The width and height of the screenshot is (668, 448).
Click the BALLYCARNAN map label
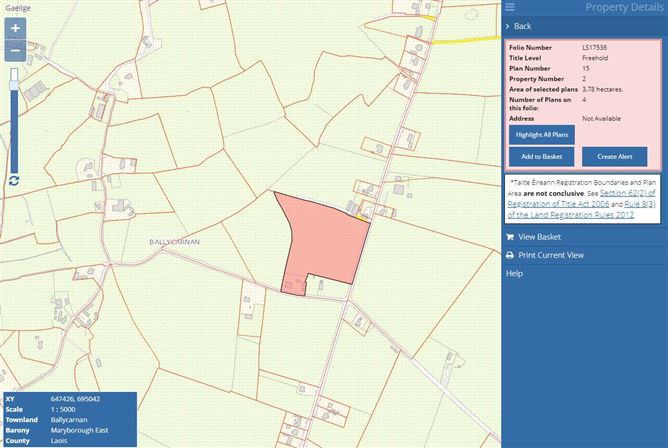(174, 242)
